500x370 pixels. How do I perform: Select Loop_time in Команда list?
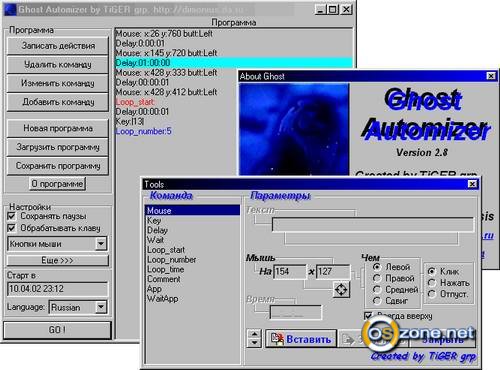pyautogui.click(x=192, y=269)
